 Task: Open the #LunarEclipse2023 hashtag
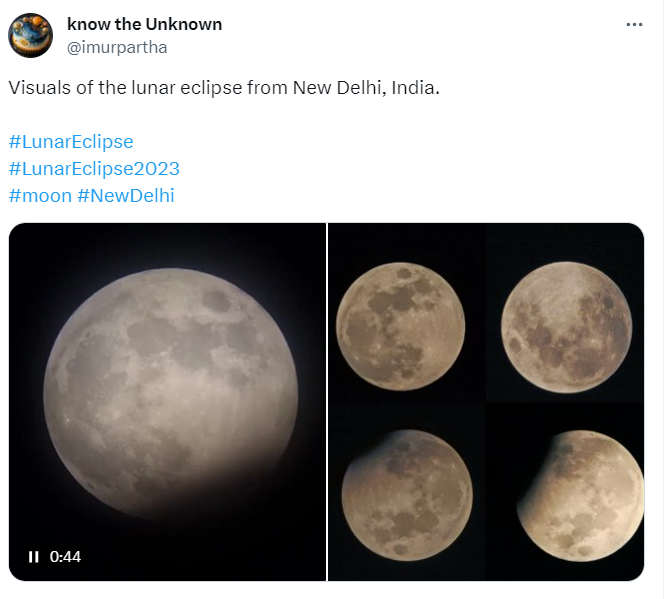[x=94, y=168]
